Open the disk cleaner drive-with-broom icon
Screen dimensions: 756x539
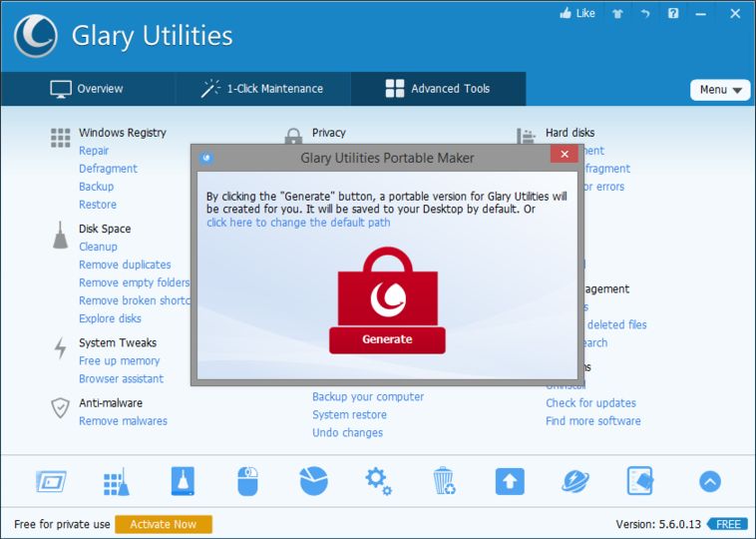(x=183, y=481)
